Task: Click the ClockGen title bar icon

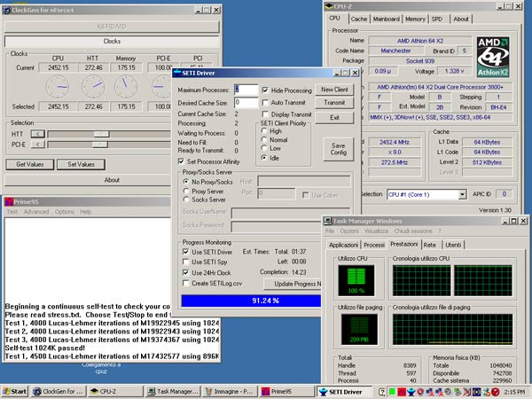Action: click(6, 10)
